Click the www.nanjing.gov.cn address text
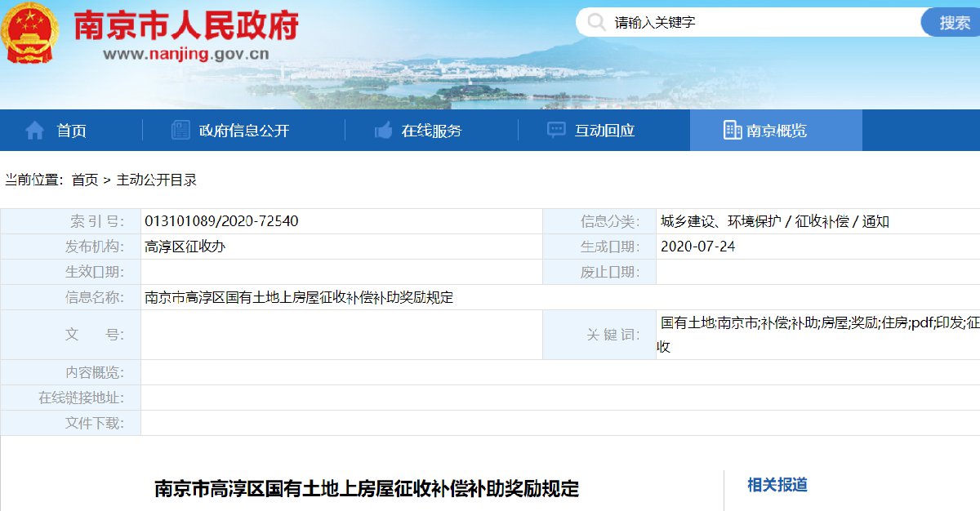Screen dimensions: 980x511 point(186,56)
